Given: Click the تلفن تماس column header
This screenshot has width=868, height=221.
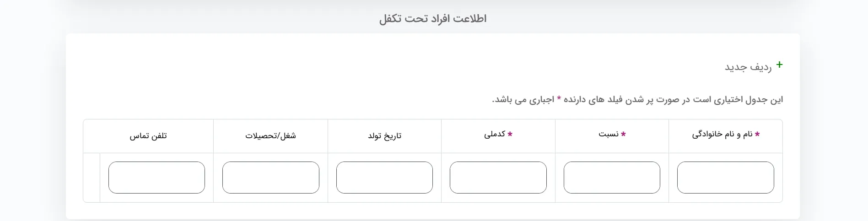Looking at the screenshot, I should 148,136.
